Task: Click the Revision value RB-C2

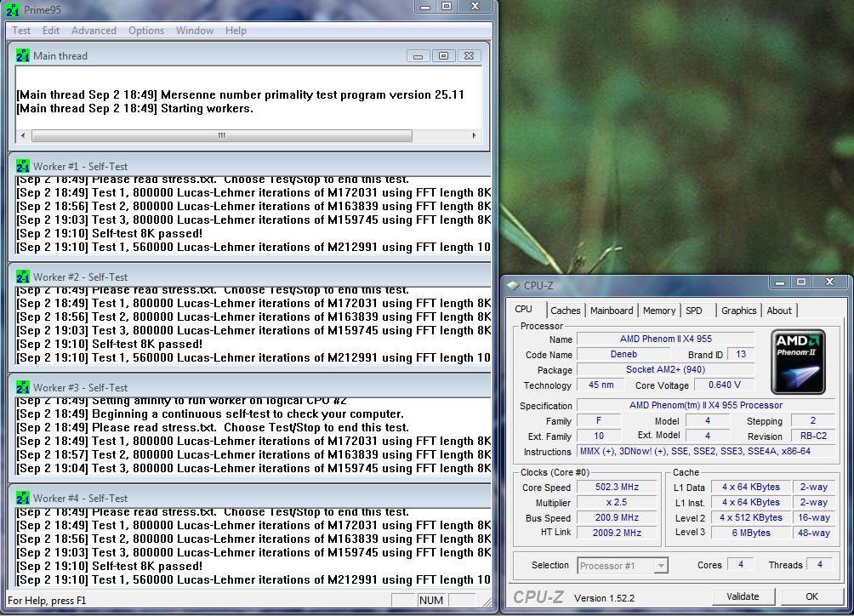Action: point(813,436)
